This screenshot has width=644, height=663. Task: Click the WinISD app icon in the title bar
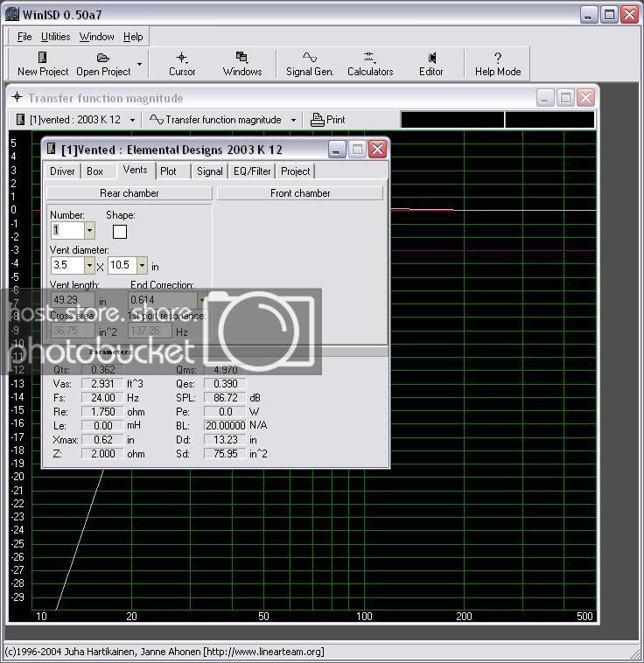point(12,14)
